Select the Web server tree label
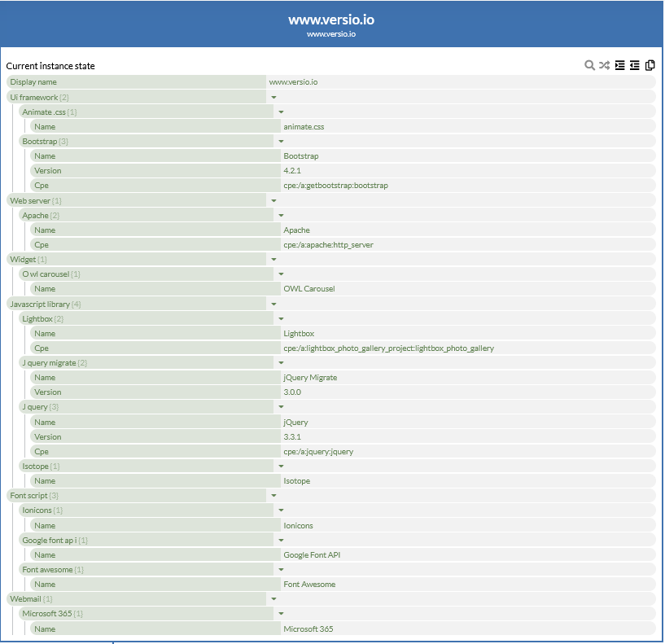665x644 pixels. point(30,200)
